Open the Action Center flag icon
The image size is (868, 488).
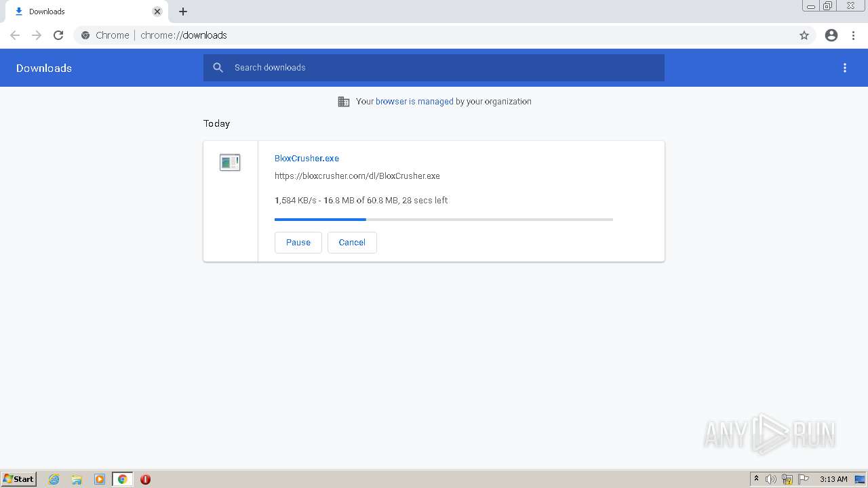point(804,479)
